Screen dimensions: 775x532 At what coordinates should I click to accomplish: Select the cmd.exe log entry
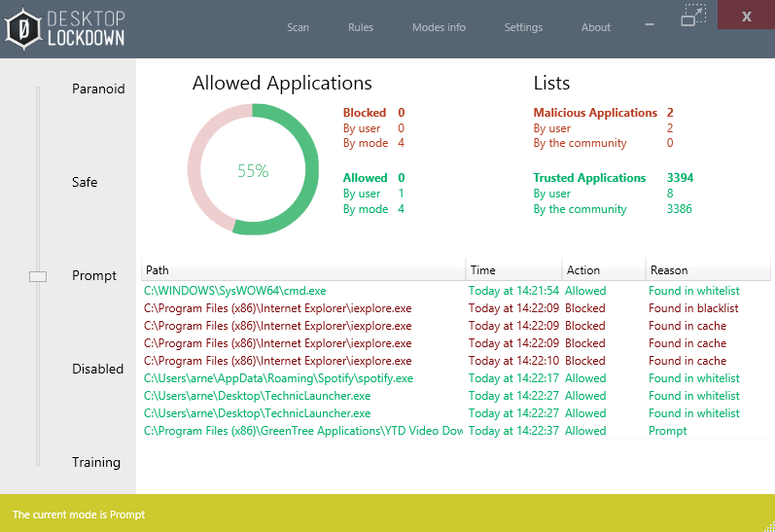coord(235,291)
